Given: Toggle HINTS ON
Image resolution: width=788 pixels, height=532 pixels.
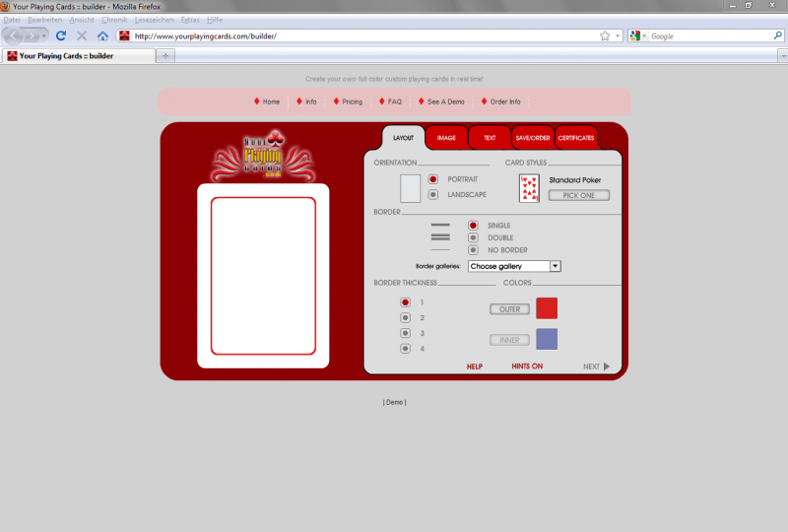Looking at the screenshot, I should [527, 366].
